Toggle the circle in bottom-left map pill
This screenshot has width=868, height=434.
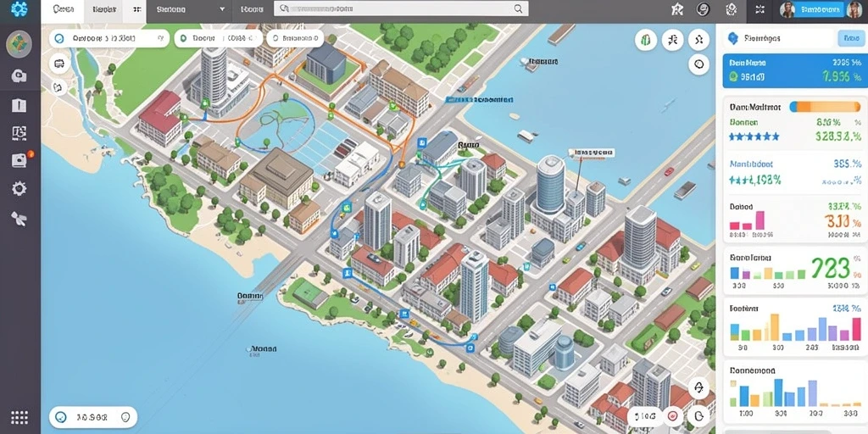(61, 417)
